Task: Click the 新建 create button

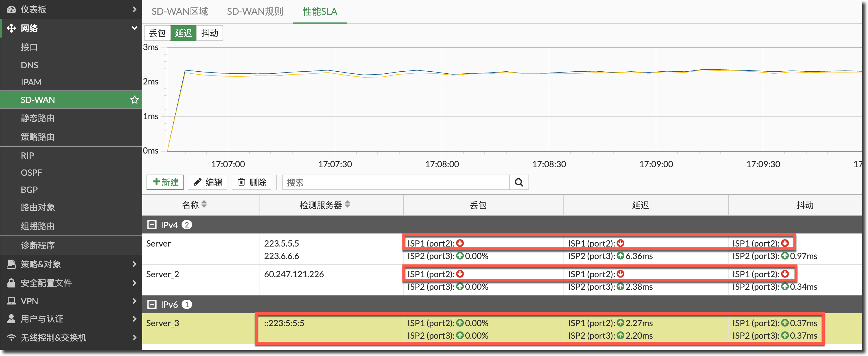Action: [x=165, y=182]
